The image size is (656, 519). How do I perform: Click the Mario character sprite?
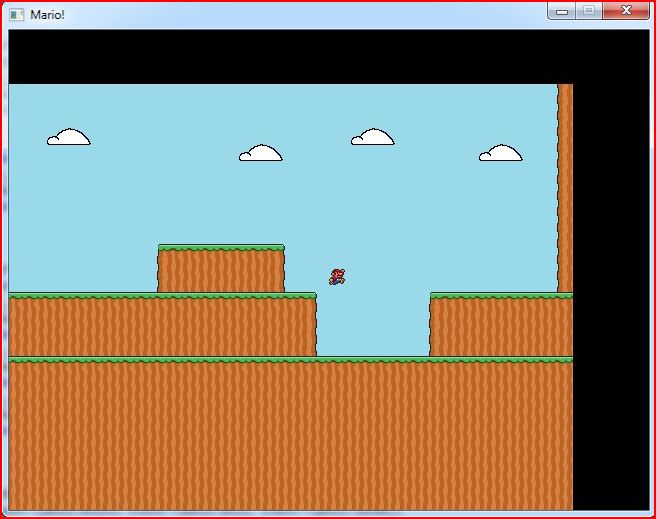[x=337, y=277]
